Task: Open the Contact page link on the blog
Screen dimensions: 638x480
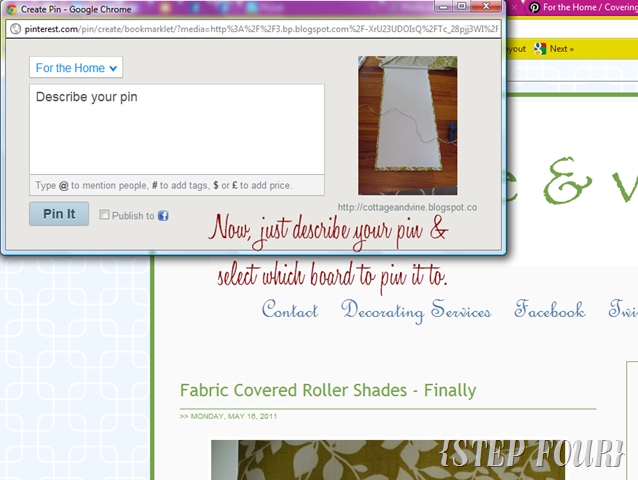Action: point(290,310)
